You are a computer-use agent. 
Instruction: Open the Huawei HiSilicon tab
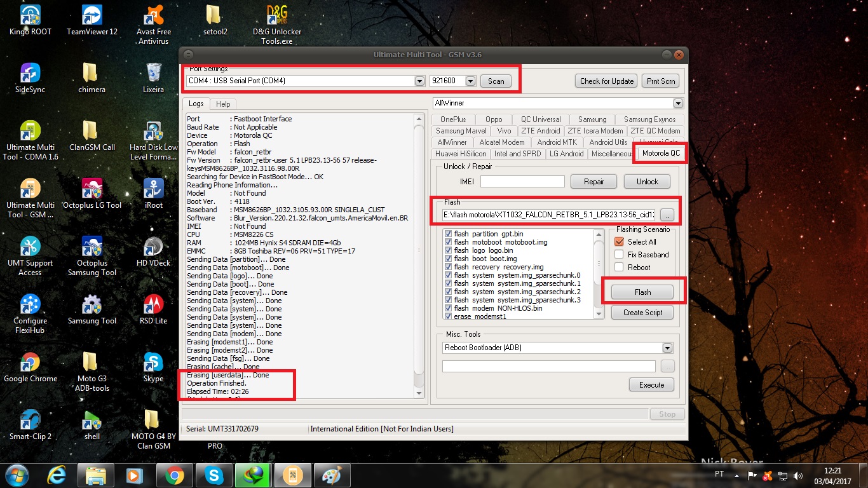coord(461,153)
